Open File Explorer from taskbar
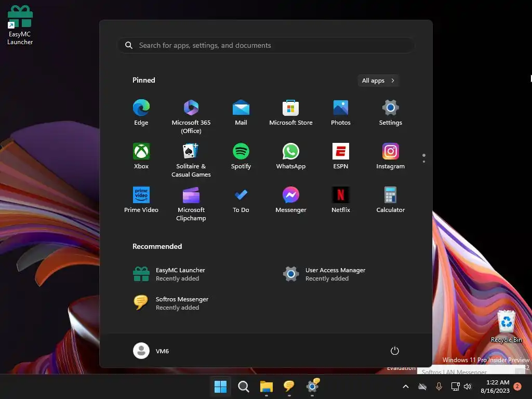 267,387
